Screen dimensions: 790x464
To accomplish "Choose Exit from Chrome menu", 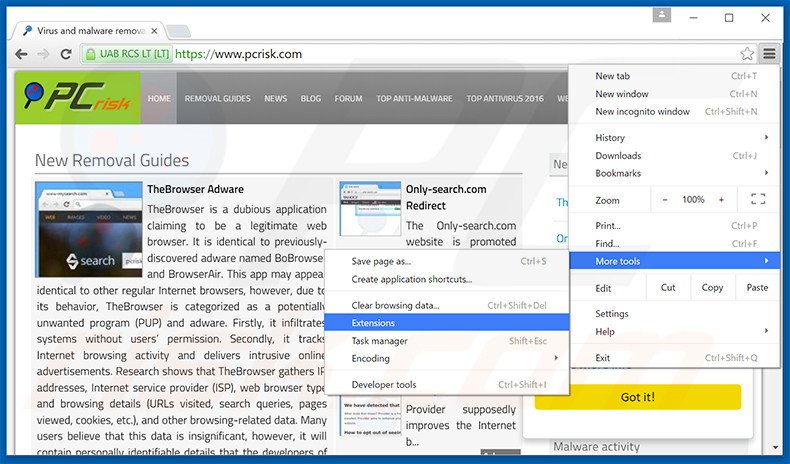I will (675, 358).
